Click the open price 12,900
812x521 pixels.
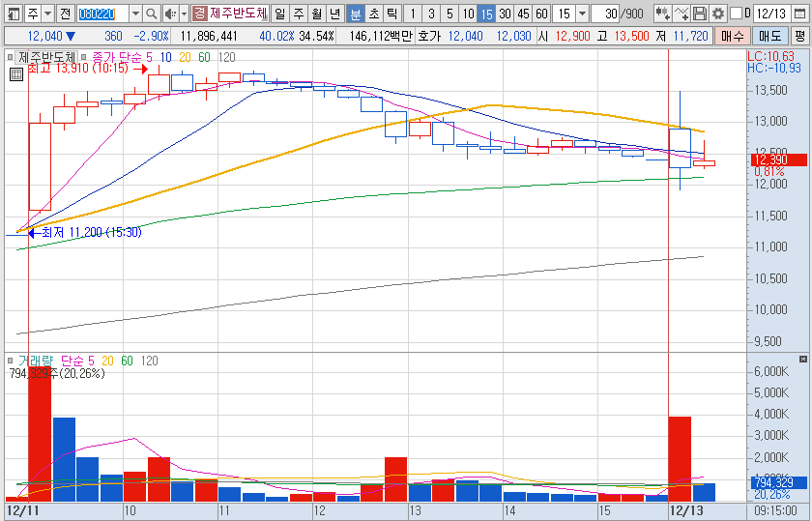[x=572, y=36]
